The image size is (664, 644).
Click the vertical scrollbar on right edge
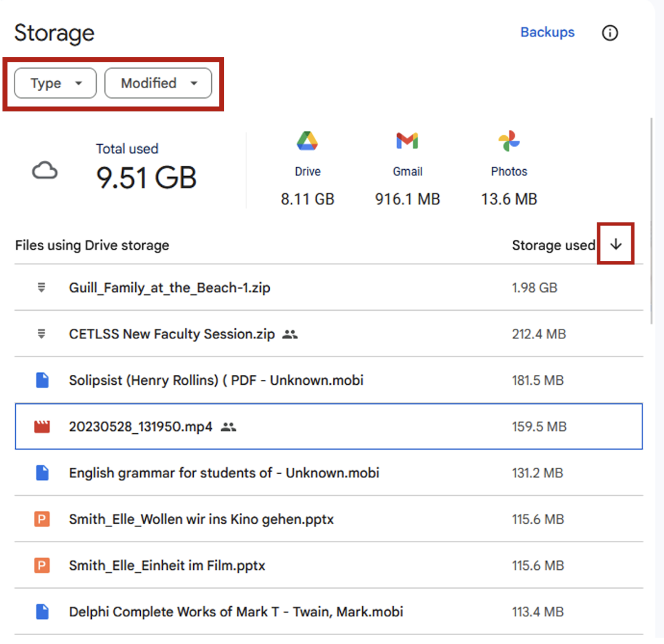click(651, 220)
